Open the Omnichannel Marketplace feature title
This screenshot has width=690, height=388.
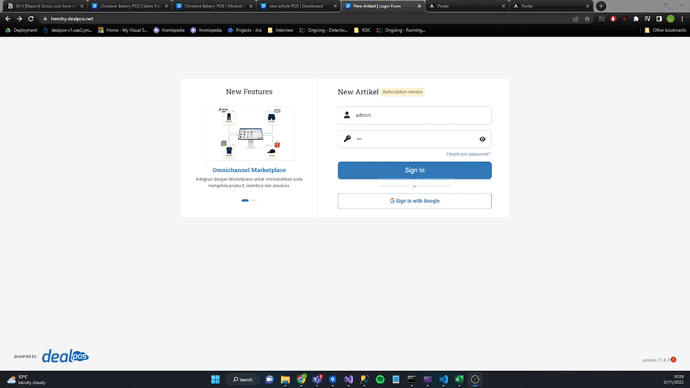click(x=249, y=170)
